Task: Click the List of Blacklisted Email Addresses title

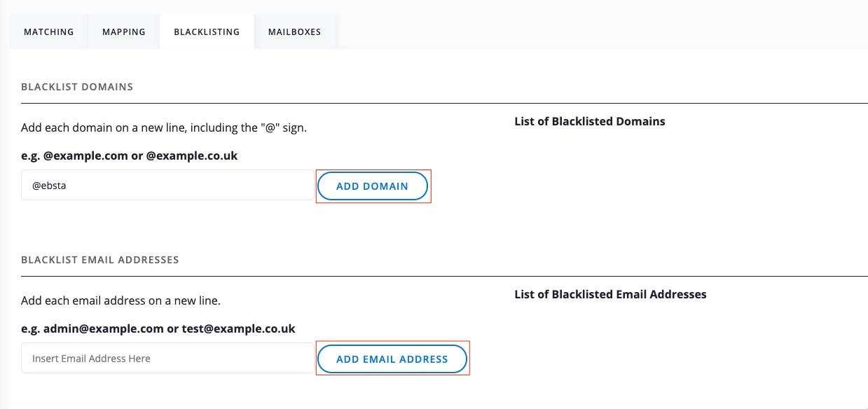Action: click(x=610, y=295)
